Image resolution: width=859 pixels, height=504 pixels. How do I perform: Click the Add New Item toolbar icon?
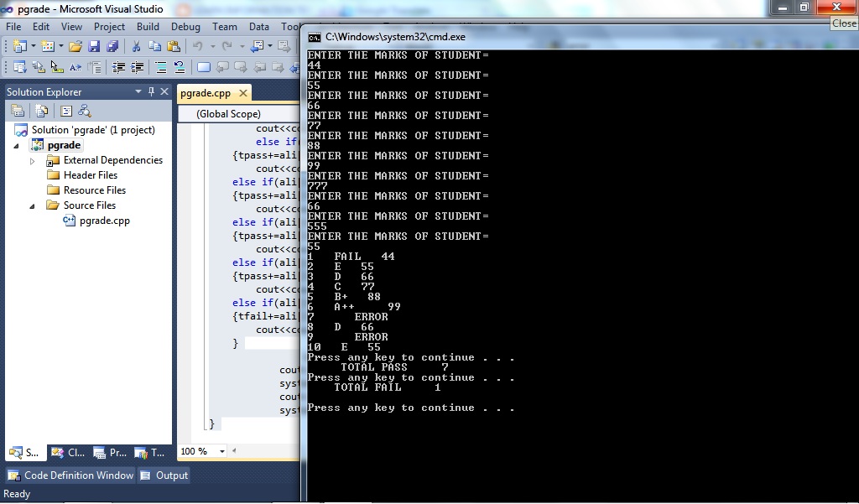pyautogui.click(x=48, y=47)
